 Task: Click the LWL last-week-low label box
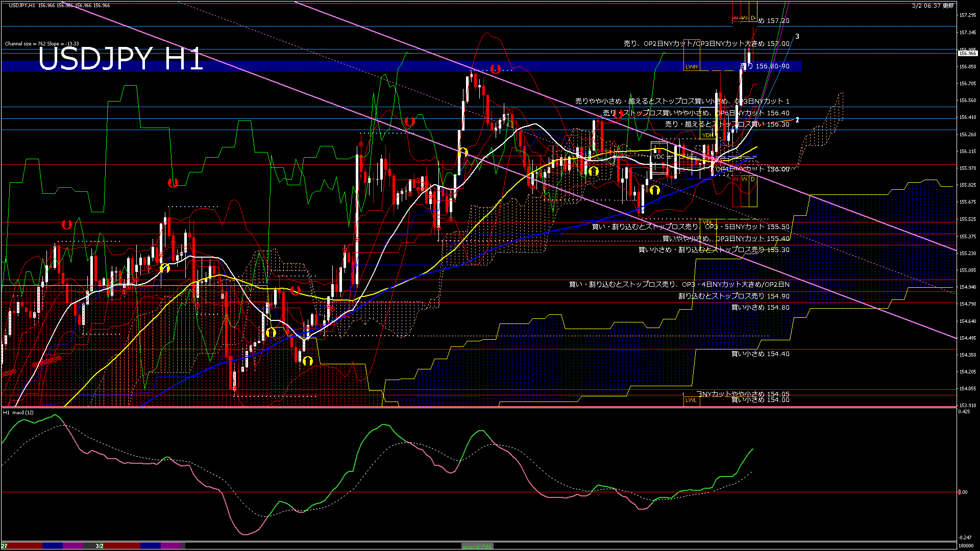pos(691,400)
